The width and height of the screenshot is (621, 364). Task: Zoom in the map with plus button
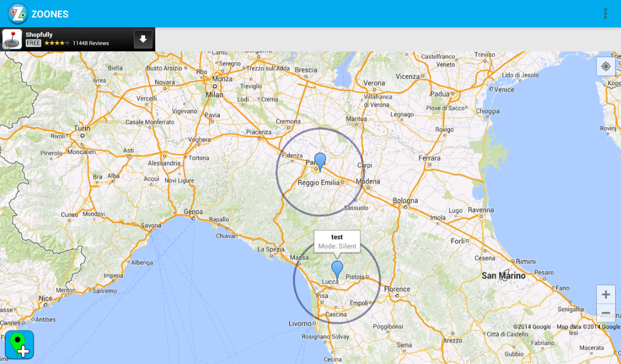(606, 294)
